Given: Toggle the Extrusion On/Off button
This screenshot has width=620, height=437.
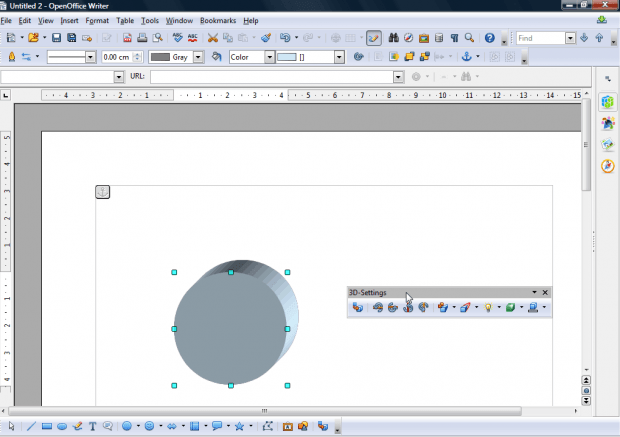Looking at the screenshot, I should click(357, 307).
